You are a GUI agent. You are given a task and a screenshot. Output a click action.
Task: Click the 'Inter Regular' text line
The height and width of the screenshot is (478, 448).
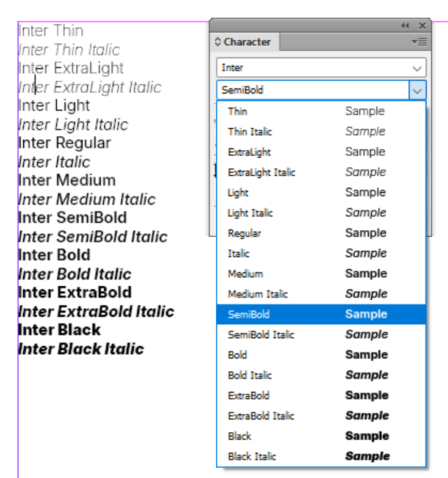tap(65, 143)
